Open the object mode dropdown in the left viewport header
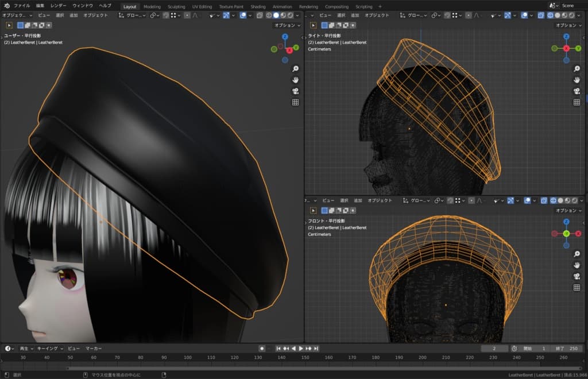 [17, 16]
